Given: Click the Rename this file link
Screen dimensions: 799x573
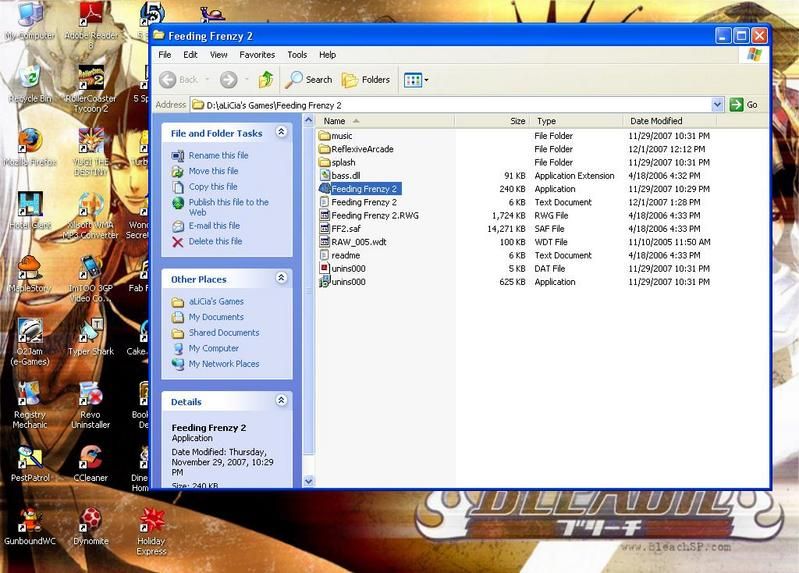Looking at the screenshot, I should [x=218, y=156].
